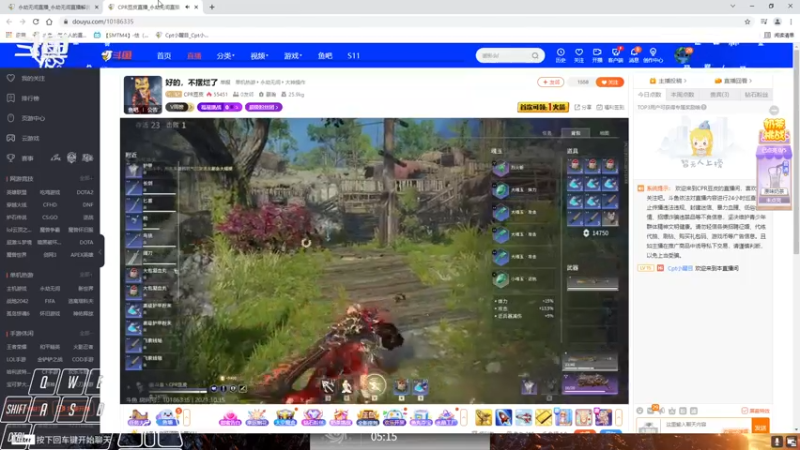This screenshot has width=800, height=450.
Task: Open the 创作中心 lightbulb icon
Action: pyautogui.click(x=653, y=55)
